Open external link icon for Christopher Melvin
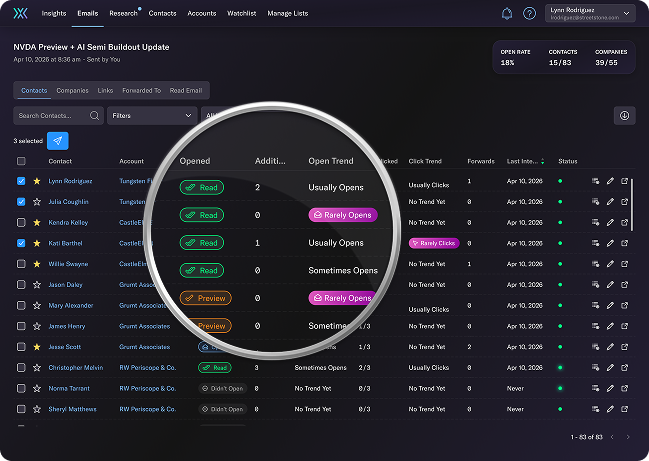This screenshot has height=461, width=649. [x=625, y=367]
